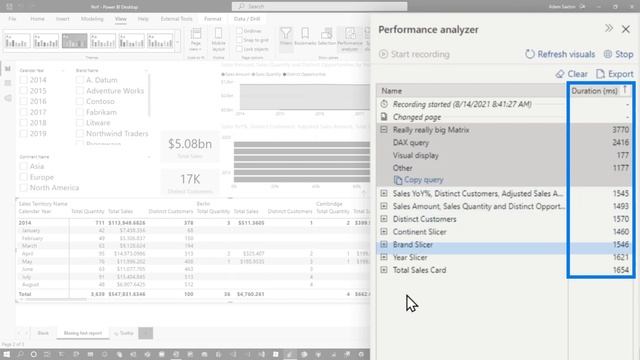Expand the Sales Amount, Sales Quantity entry

(x=384, y=206)
